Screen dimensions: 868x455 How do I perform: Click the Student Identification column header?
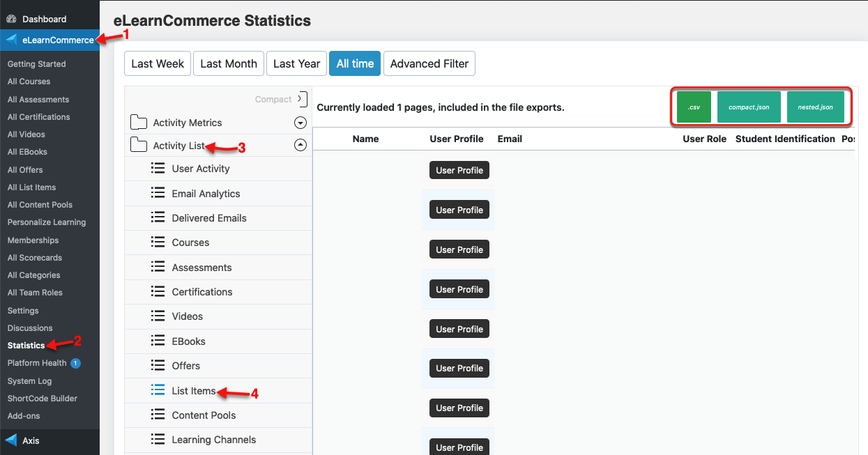[x=785, y=139]
